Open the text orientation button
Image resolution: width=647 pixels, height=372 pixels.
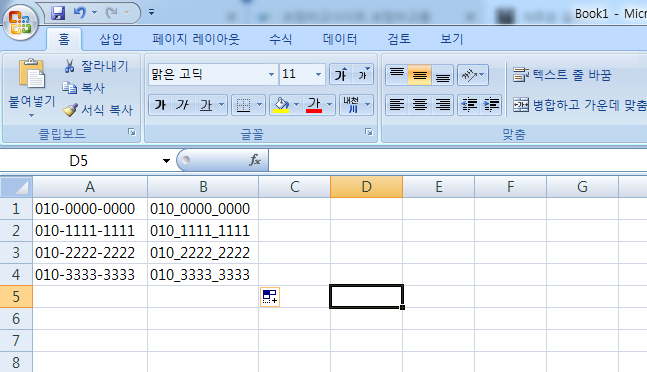click(473, 75)
